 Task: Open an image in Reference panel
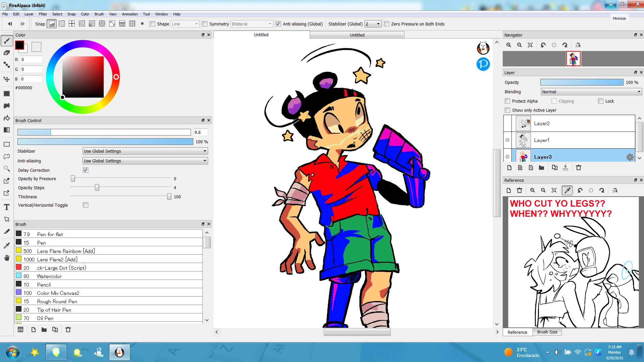[509, 191]
